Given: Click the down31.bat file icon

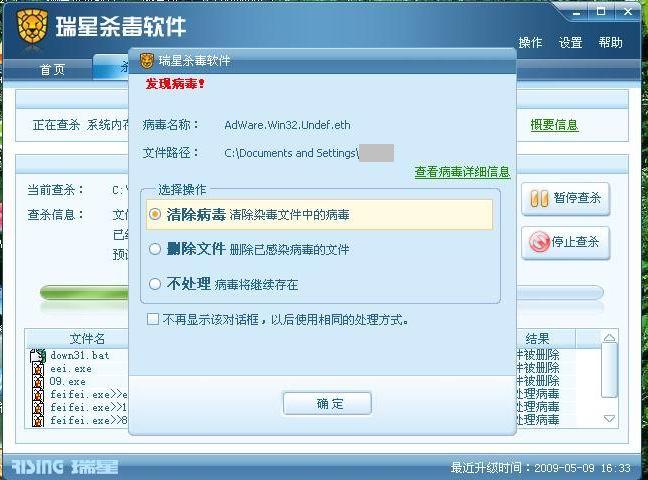Looking at the screenshot, I should 38,356.
